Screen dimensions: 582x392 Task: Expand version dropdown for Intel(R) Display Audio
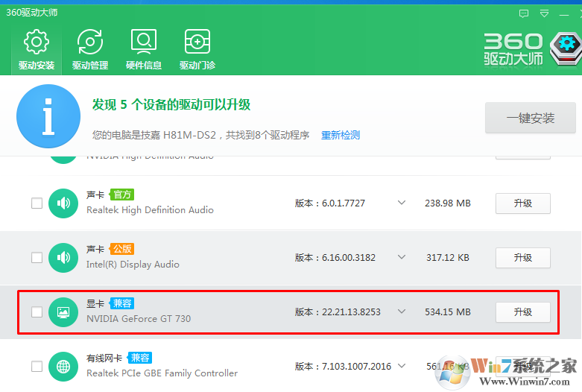click(x=402, y=257)
